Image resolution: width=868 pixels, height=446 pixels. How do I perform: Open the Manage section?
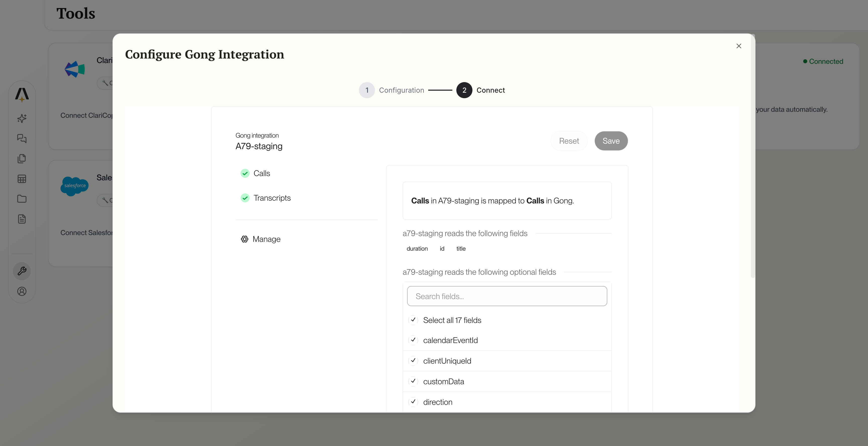pyautogui.click(x=266, y=239)
